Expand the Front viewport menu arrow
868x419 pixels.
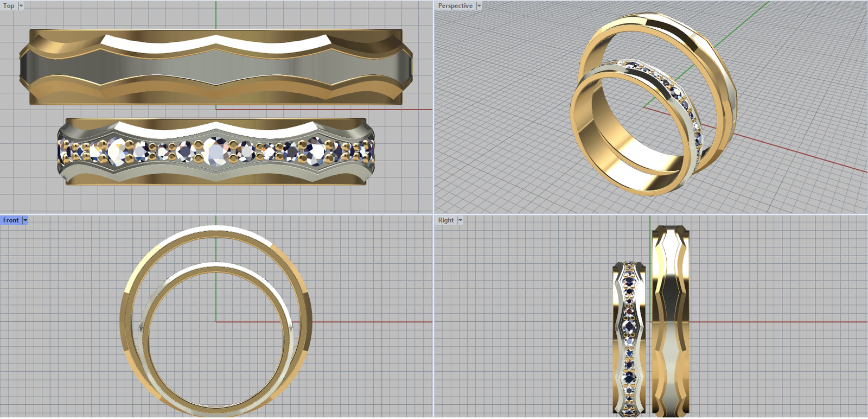(25, 220)
